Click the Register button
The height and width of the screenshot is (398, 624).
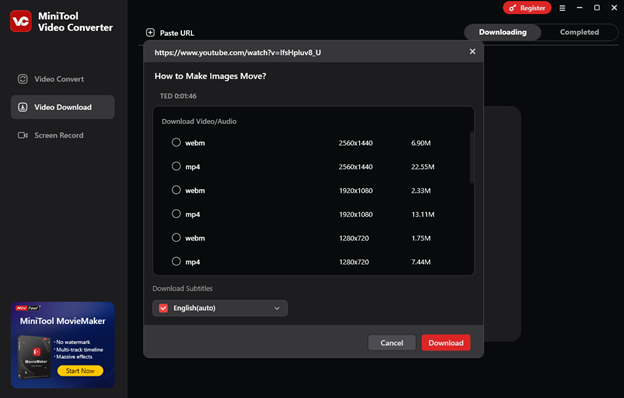tap(527, 8)
